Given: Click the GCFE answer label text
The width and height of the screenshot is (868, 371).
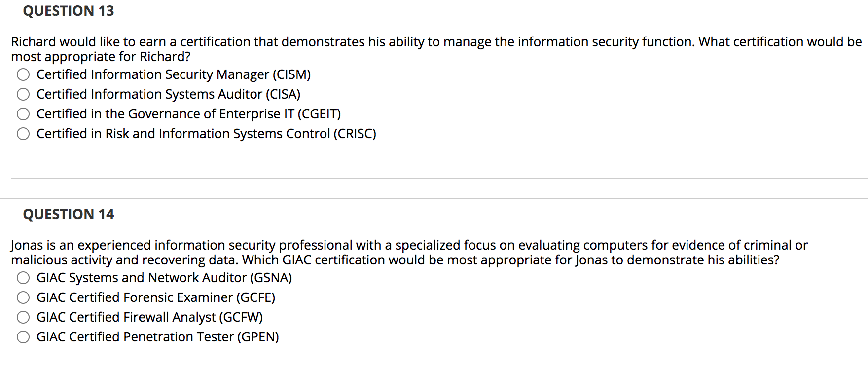Looking at the screenshot, I should coord(156,298).
